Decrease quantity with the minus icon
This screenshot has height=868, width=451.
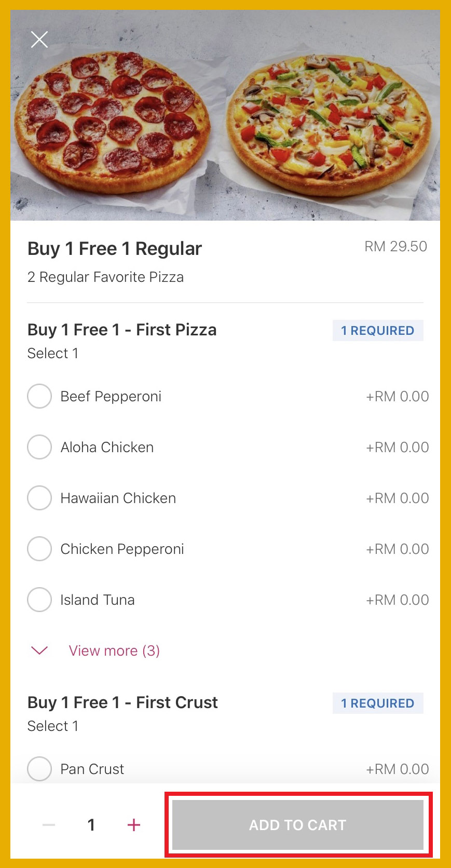49,825
